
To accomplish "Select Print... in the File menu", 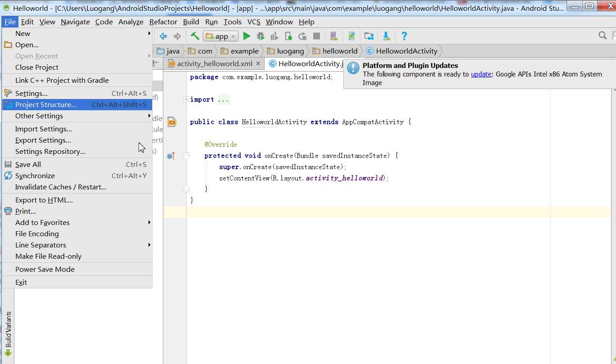I will [77, 211].
